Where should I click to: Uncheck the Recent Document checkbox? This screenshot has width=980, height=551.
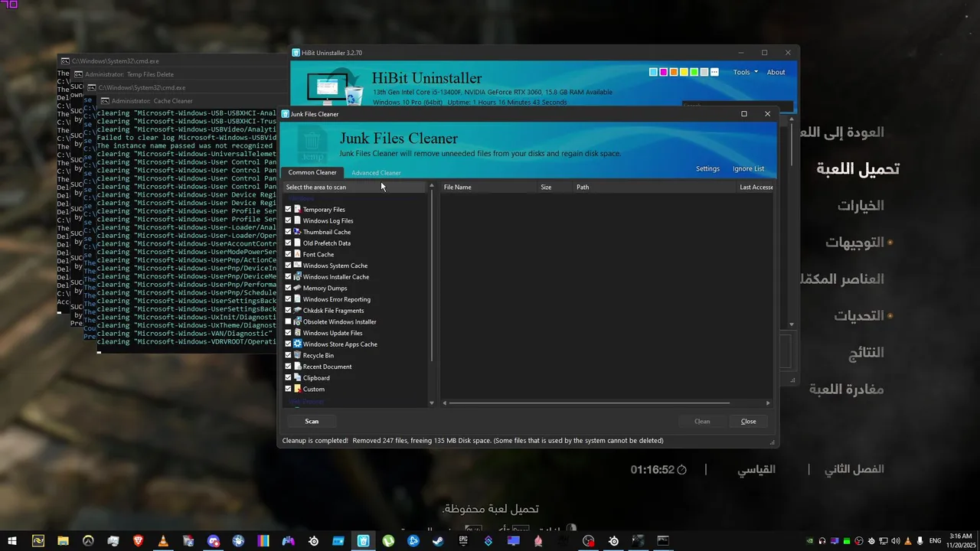(x=288, y=367)
